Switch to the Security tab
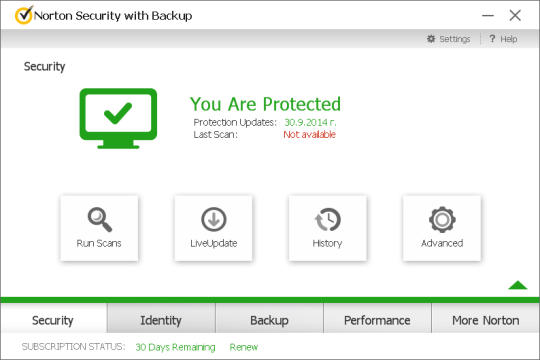 (53, 320)
